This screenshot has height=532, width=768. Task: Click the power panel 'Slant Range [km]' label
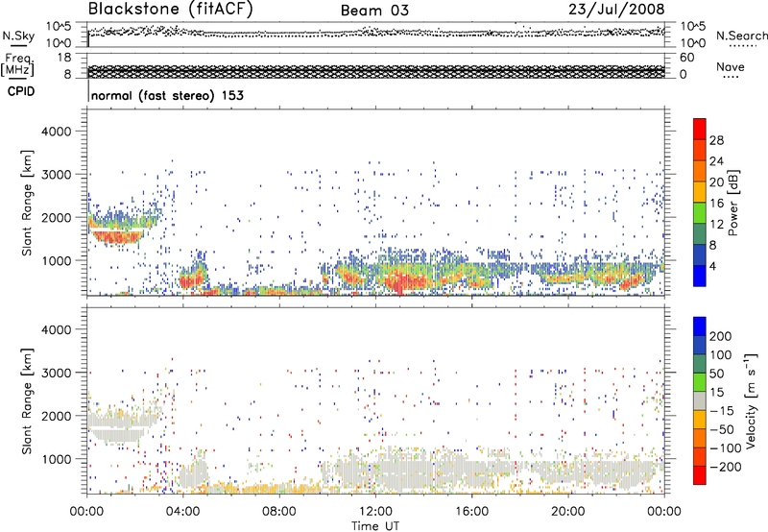click(27, 203)
